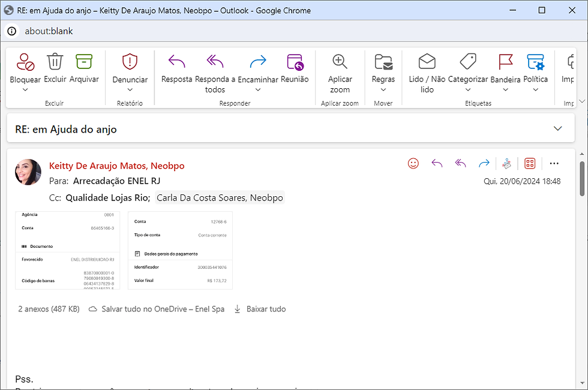
Task: Open the Regras dropdown menu
Action: point(383,90)
